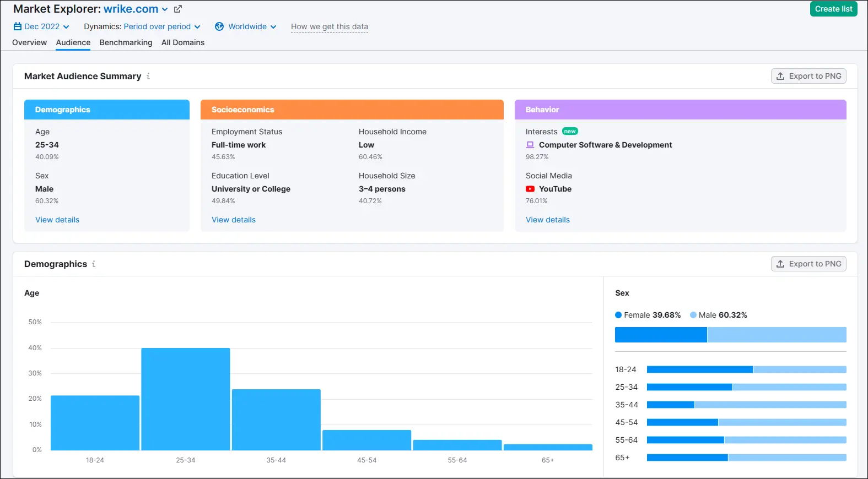The image size is (868, 479).
Task: Click 'University or College' education value
Action: coord(251,189)
